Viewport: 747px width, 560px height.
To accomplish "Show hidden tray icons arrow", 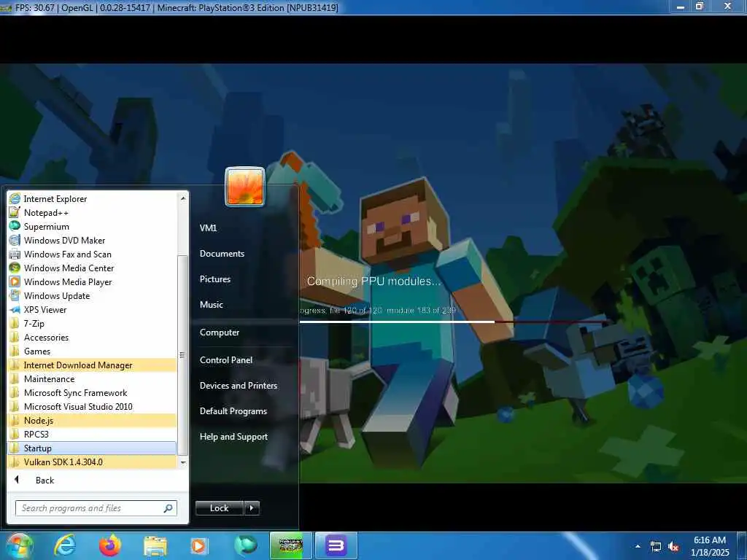I will pos(638,546).
